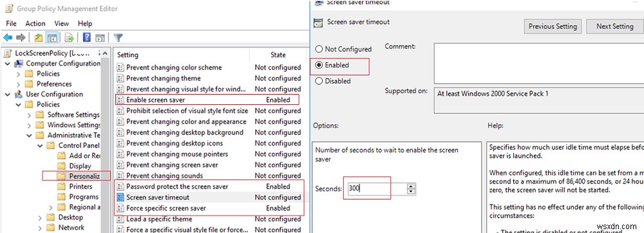The width and height of the screenshot is (644, 233).
Task: Click the grey Forward arrow in the toolbar
Action: pos(21,38)
